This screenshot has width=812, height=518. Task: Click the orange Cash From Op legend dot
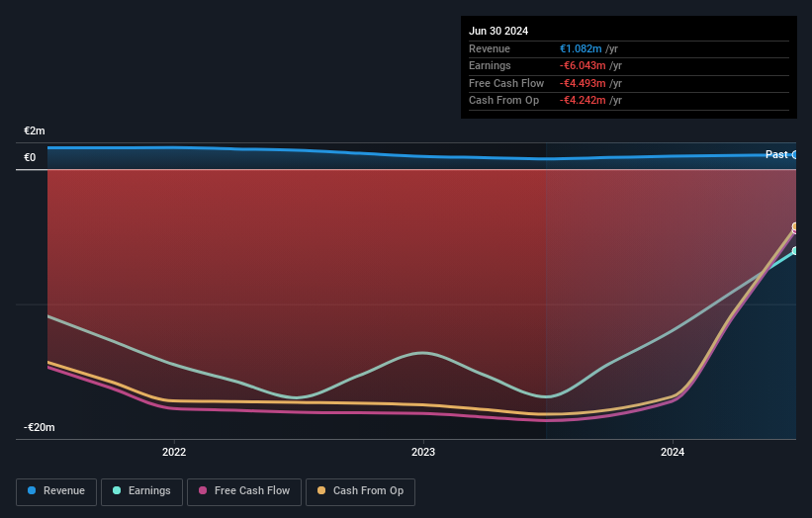tap(321, 490)
